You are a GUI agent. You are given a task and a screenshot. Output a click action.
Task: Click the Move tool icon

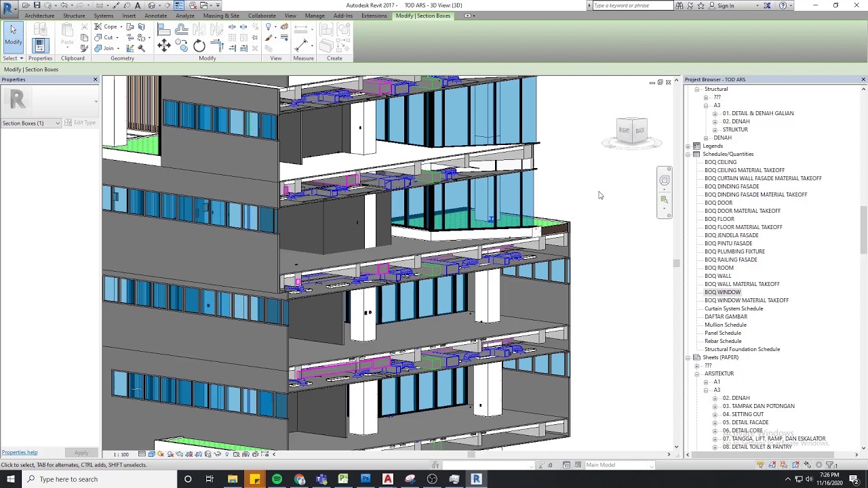(x=163, y=45)
